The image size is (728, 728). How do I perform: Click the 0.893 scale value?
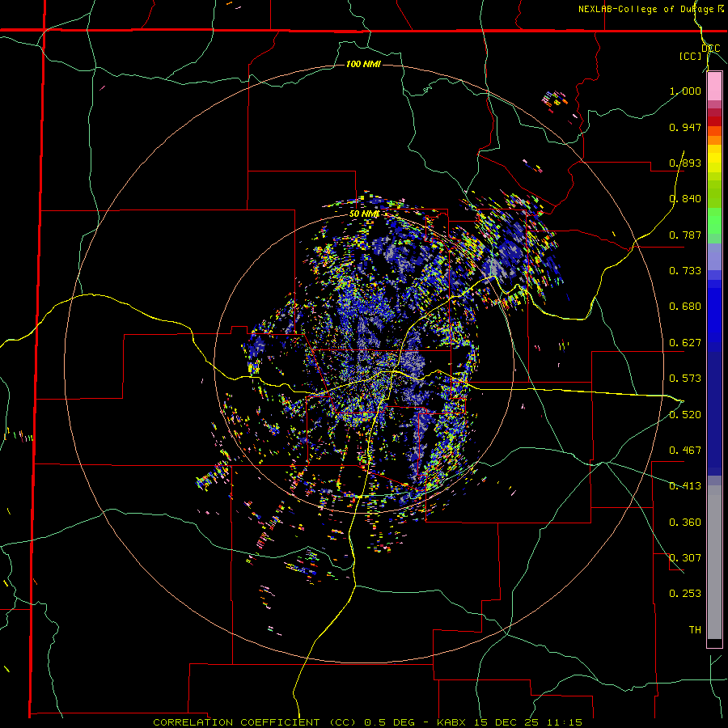point(685,163)
